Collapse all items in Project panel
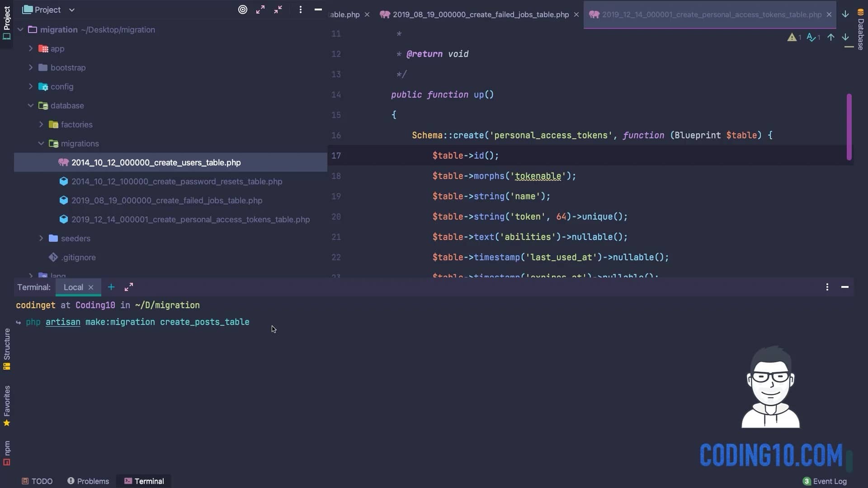The image size is (868, 488). tap(278, 9)
